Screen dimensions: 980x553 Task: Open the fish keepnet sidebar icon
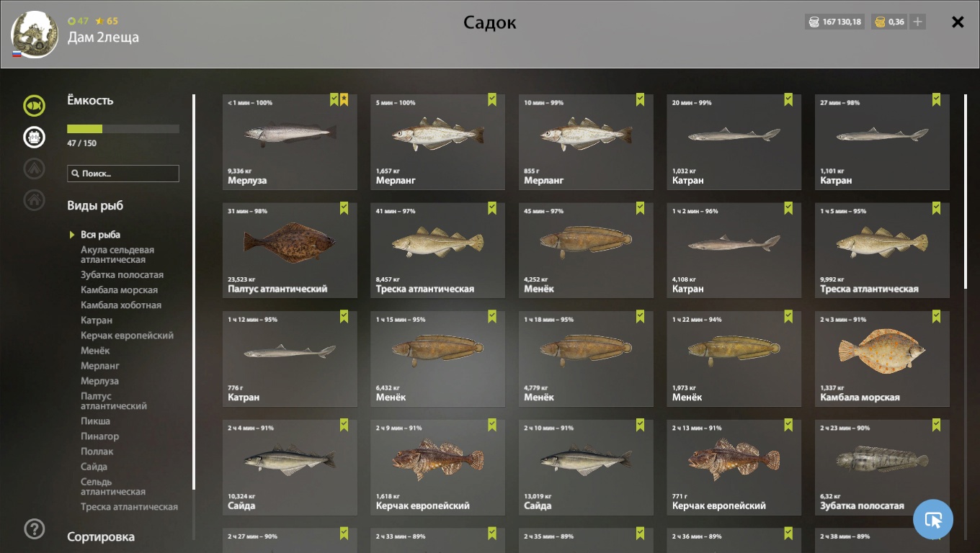pyautogui.click(x=34, y=106)
